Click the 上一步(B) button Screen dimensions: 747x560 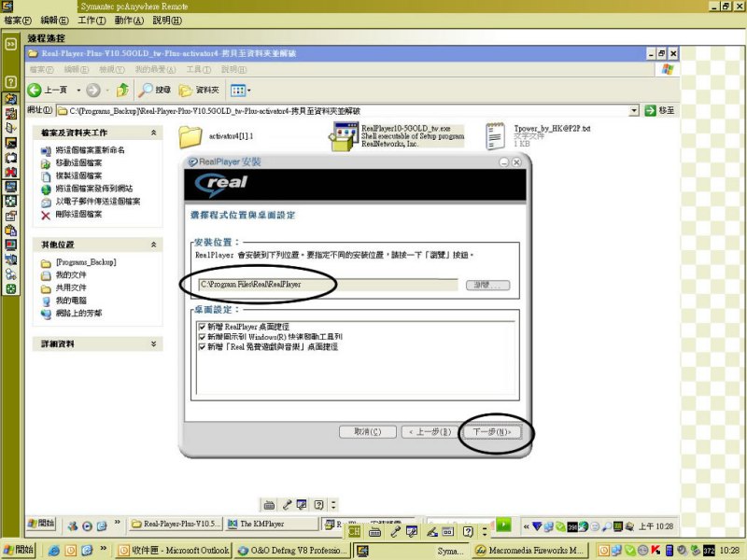[430, 431]
